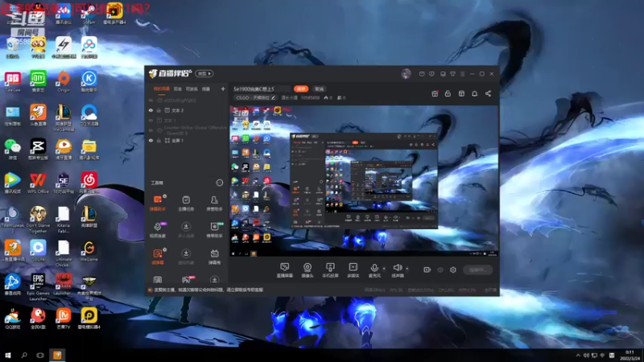Image resolution: width=644 pixels, height=362 pixels.
Task: Add the 摄像头 camera source
Action: pyautogui.click(x=308, y=270)
